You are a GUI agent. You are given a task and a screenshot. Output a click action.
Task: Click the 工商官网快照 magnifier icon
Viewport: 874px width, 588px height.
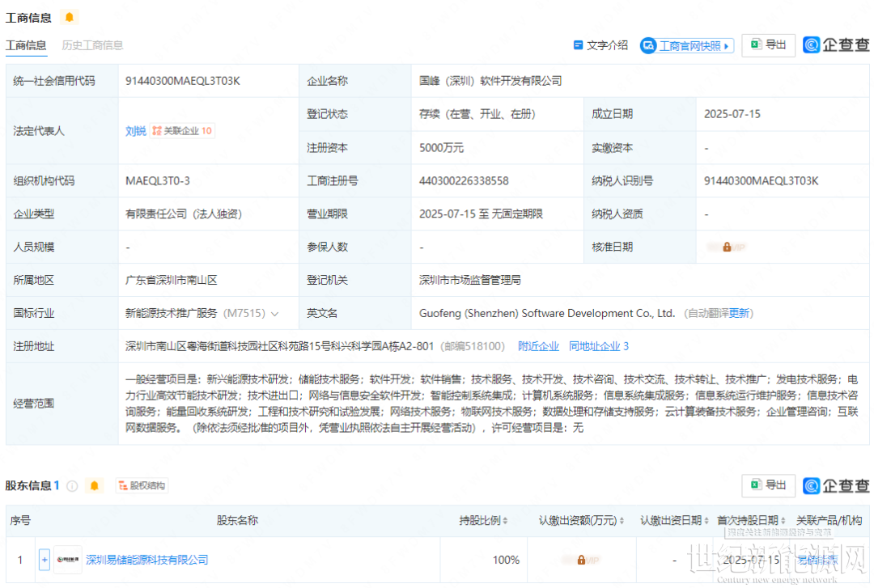coord(648,46)
